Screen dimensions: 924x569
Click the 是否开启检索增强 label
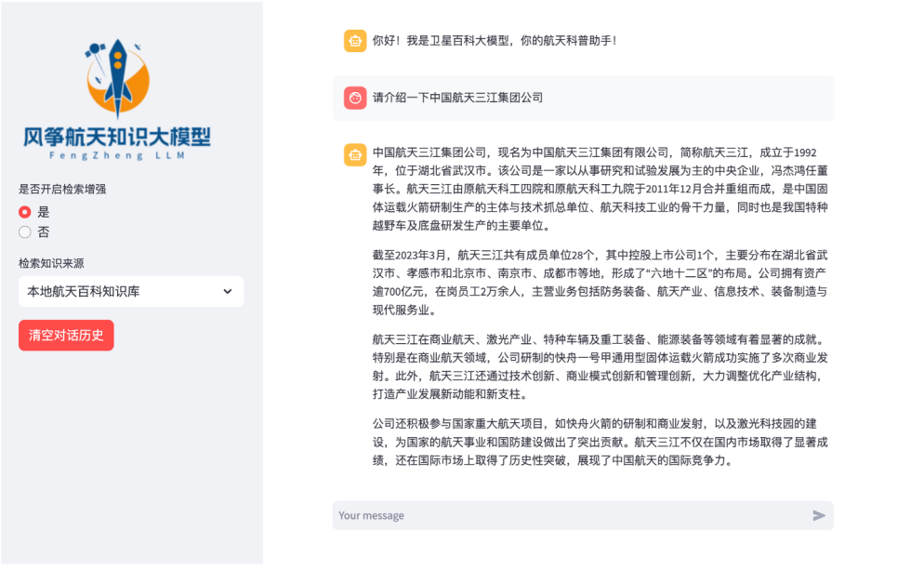click(x=62, y=189)
